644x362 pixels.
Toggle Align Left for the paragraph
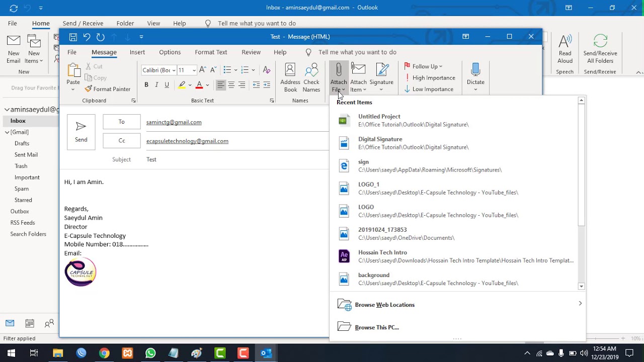point(221,85)
